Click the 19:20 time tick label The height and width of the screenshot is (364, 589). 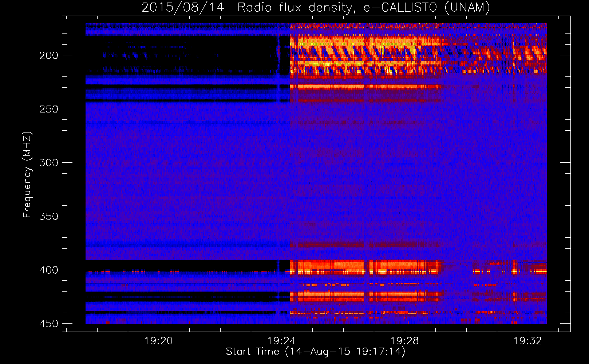click(x=159, y=341)
